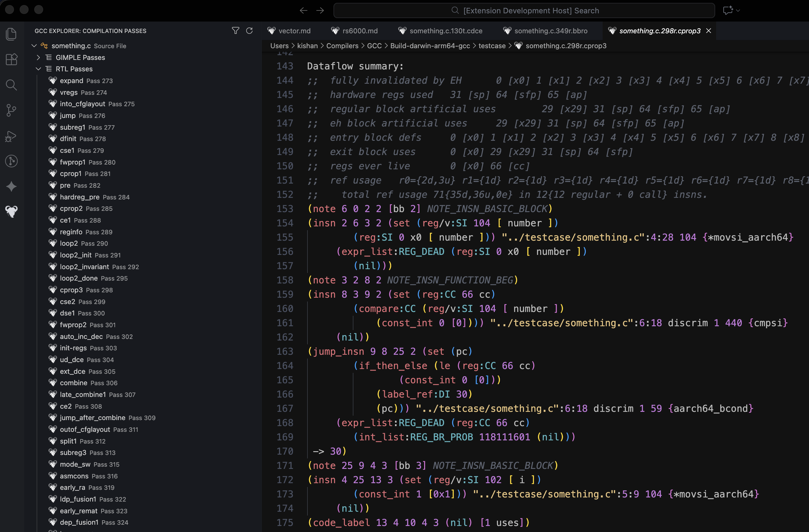Viewport: 809px width, 532px height.
Task: Refresh the GCC Explorer compilation passes
Action: coord(249,30)
